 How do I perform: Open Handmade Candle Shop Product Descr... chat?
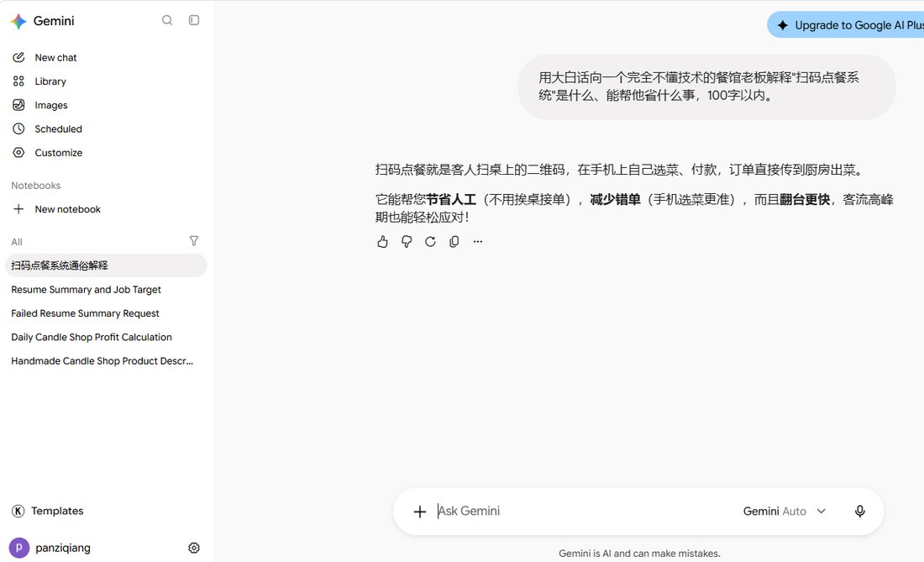click(x=102, y=361)
